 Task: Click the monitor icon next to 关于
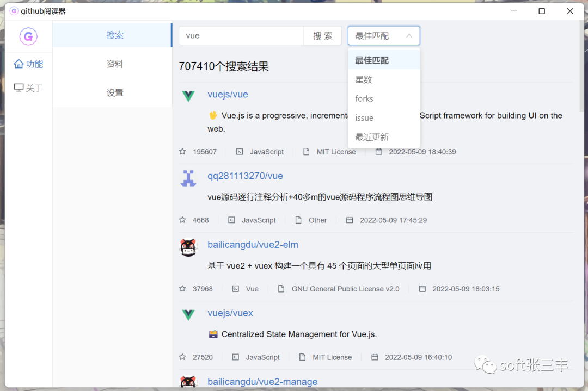click(19, 88)
